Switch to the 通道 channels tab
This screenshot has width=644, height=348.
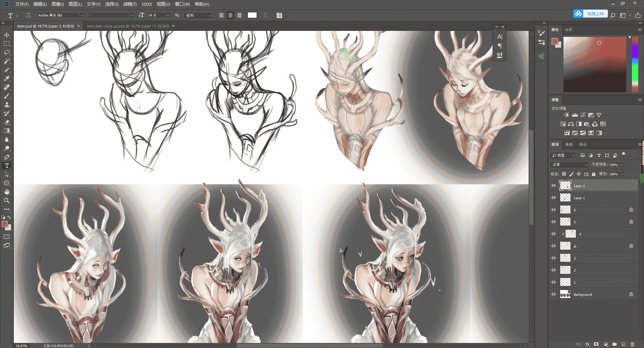tap(569, 144)
